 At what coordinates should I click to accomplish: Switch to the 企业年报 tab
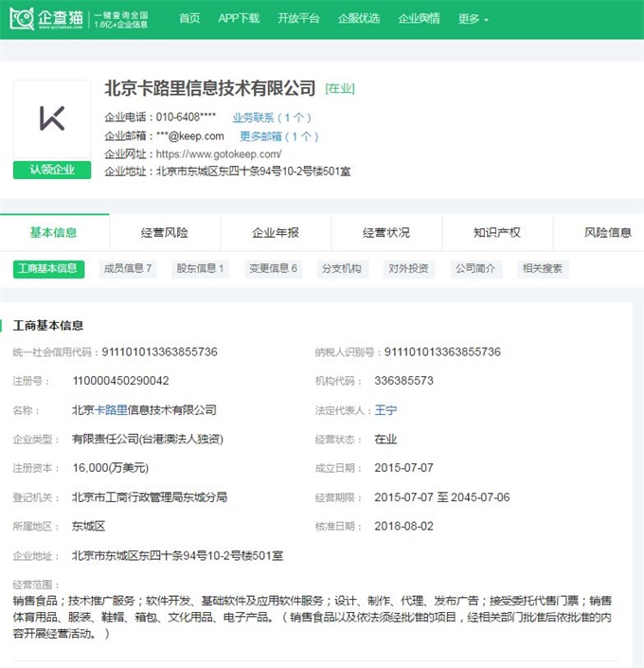coord(276,233)
